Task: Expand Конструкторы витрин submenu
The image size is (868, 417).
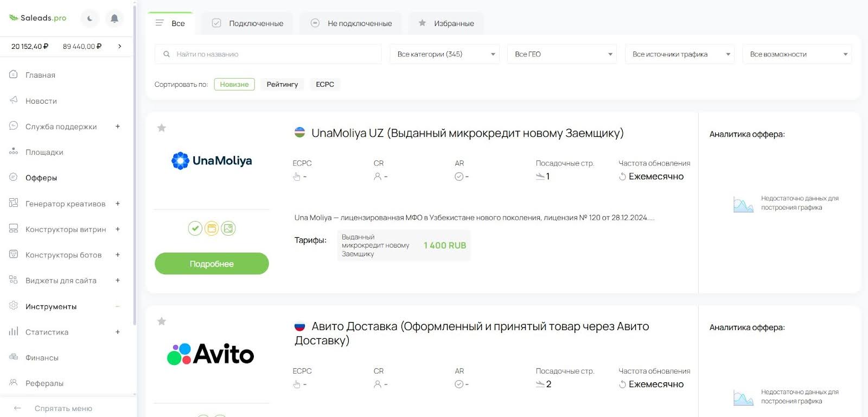Action: pyautogui.click(x=118, y=229)
